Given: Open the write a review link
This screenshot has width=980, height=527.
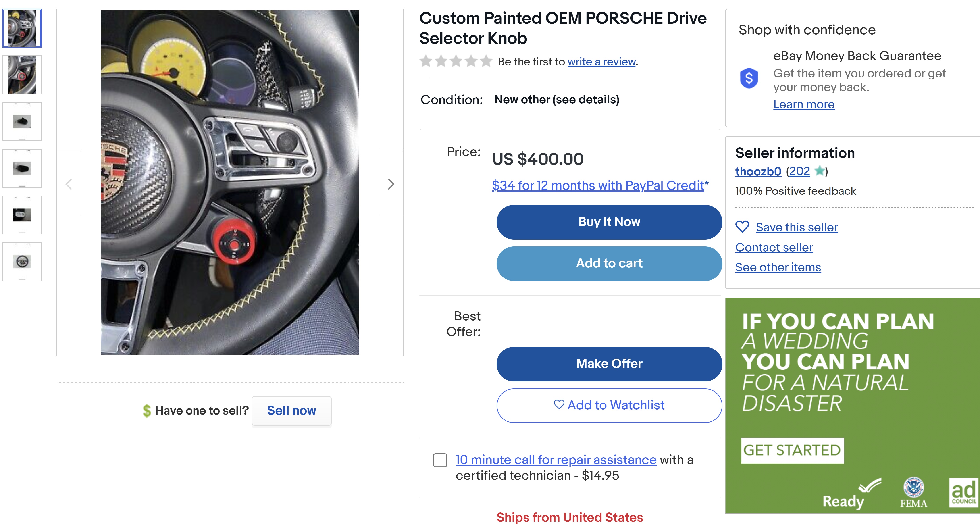Looking at the screenshot, I should (x=601, y=62).
